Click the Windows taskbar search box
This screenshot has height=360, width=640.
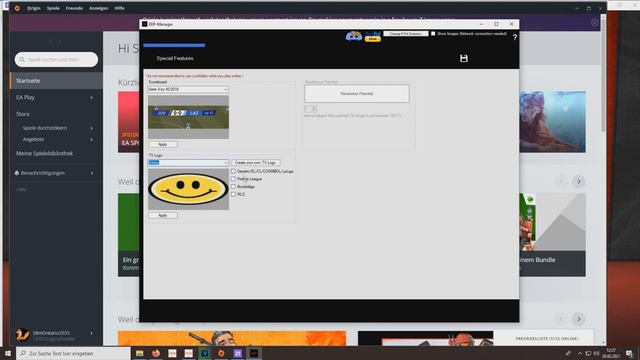pos(73,353)
